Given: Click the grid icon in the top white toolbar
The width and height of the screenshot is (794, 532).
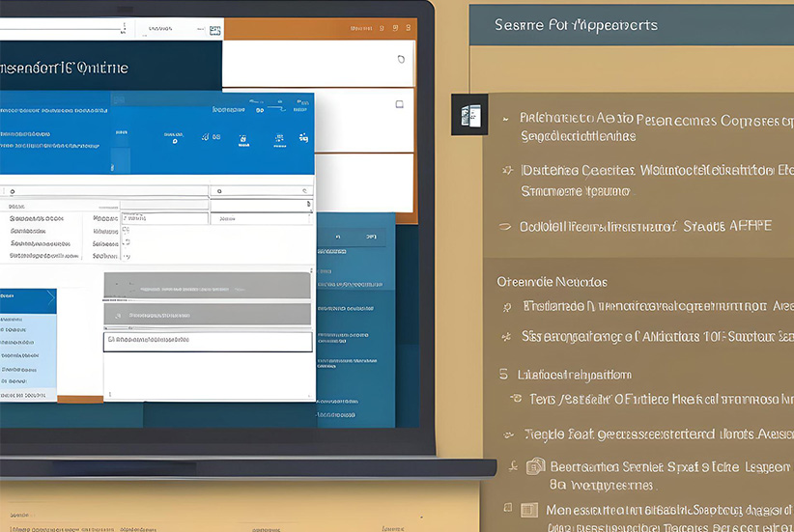Looking at the screenshot, I should coord(214,31).
